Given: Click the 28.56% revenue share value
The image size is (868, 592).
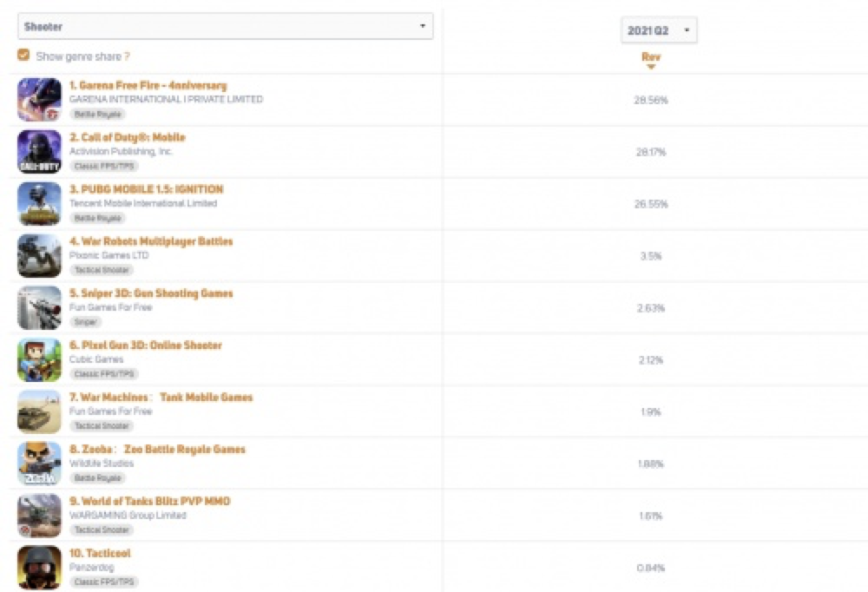Looking at the screenshot, I should pos(651,100).
